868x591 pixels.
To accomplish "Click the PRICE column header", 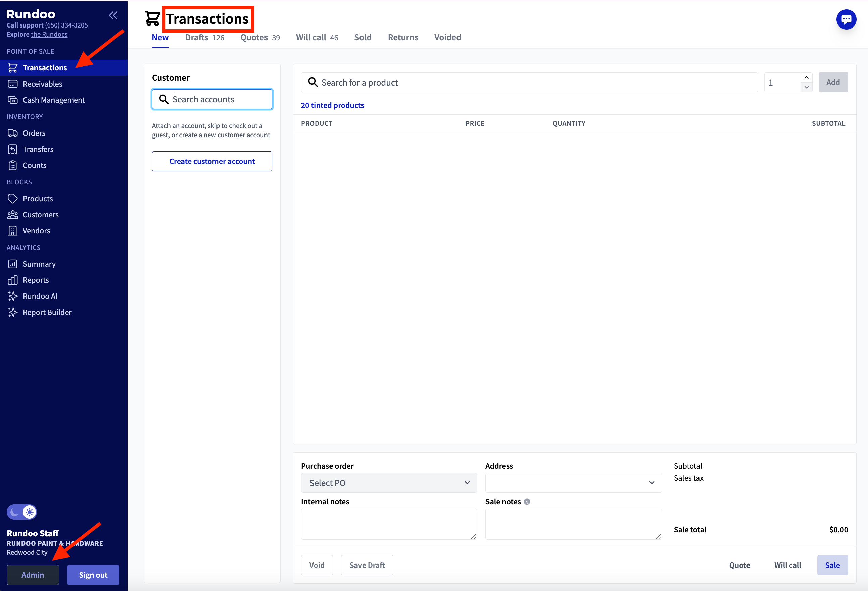I will point(474,123).
